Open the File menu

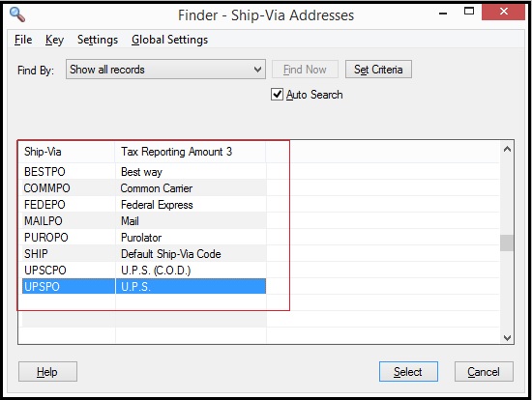pos(23,40)
